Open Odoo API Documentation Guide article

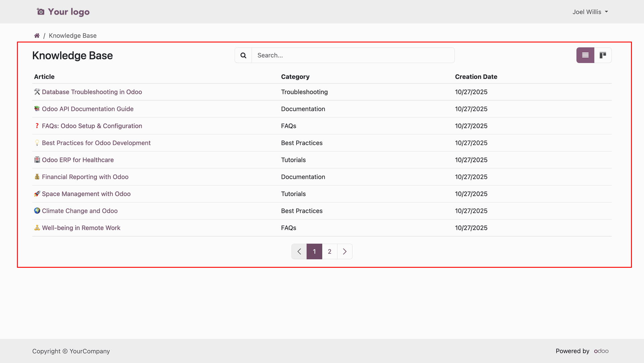[88, 109]
